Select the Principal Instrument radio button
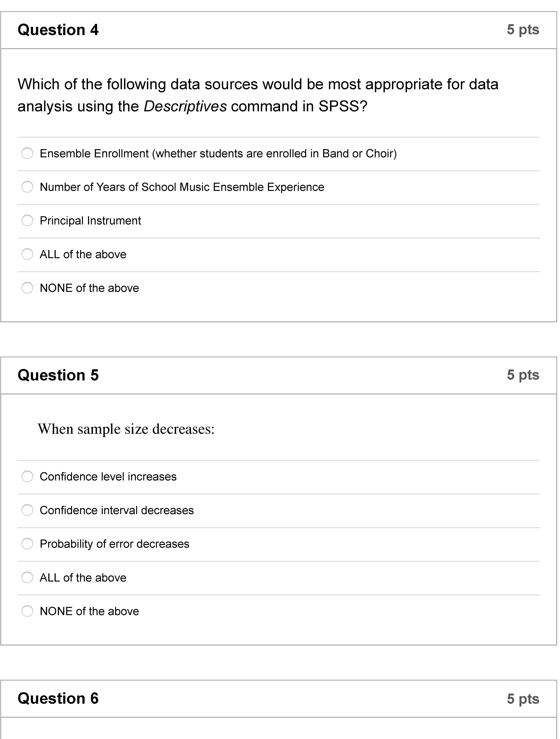This screenshot has width=560, height=739. pos(27,221)
